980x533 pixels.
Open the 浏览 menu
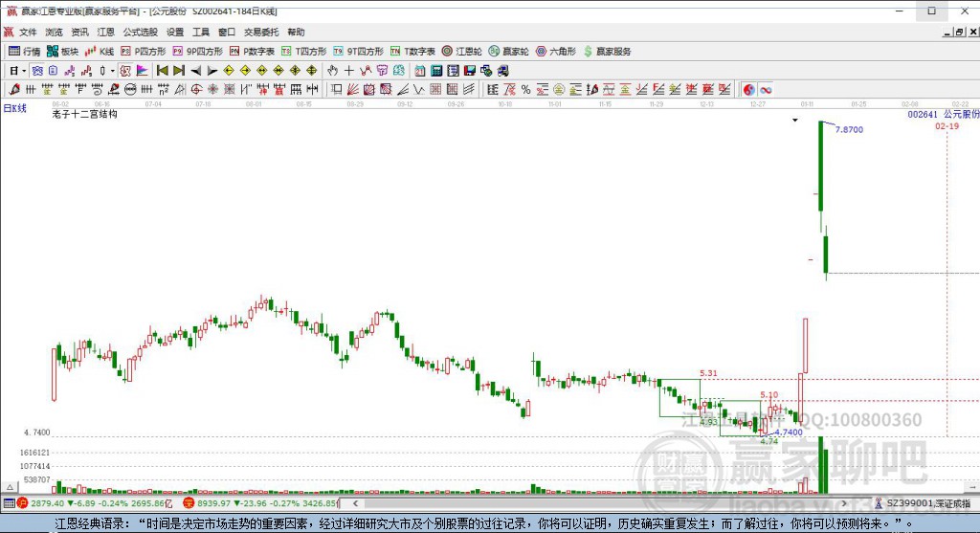[x=54, y=32]
